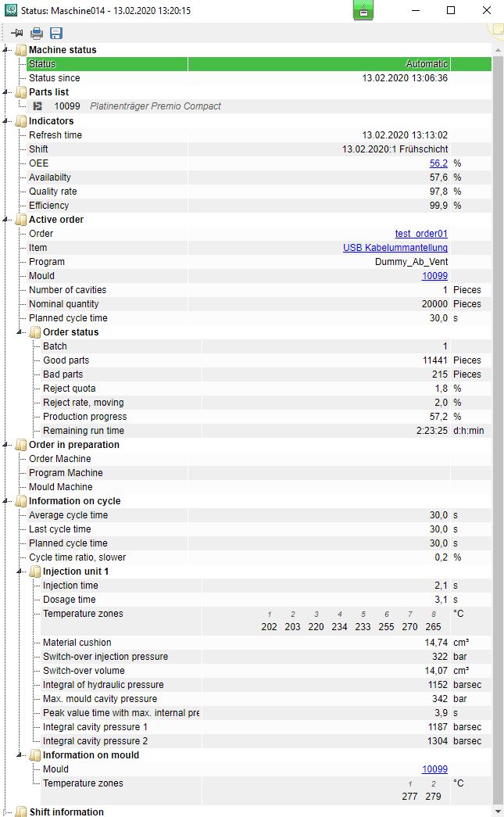Collapse the Order in preparation node
Viewport: 504px width, 817px height.
coord(5,445)
